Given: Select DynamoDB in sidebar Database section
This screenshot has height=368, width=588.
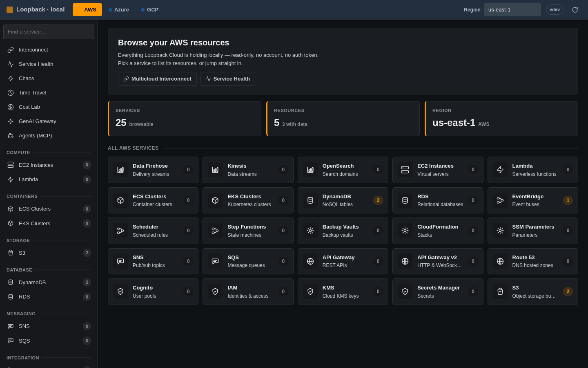Looking at the screenshot, I should tap(49, 283).
